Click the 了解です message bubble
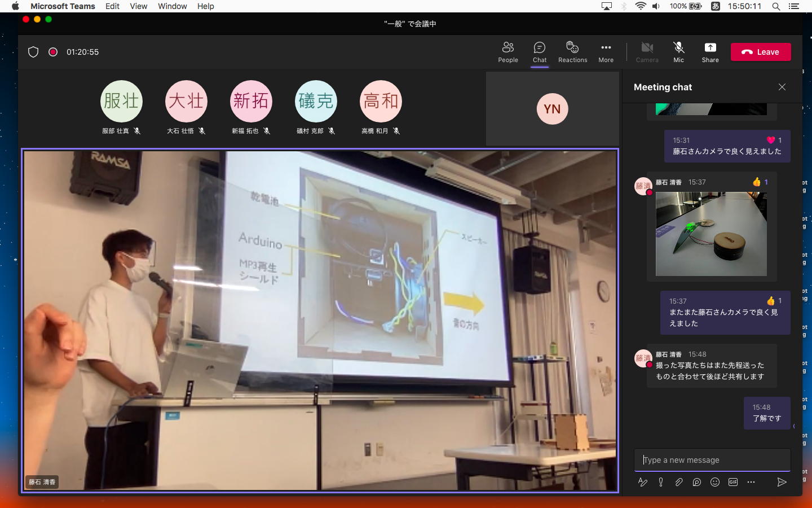The width and height of the screenshot is (812, 508). 767,413
